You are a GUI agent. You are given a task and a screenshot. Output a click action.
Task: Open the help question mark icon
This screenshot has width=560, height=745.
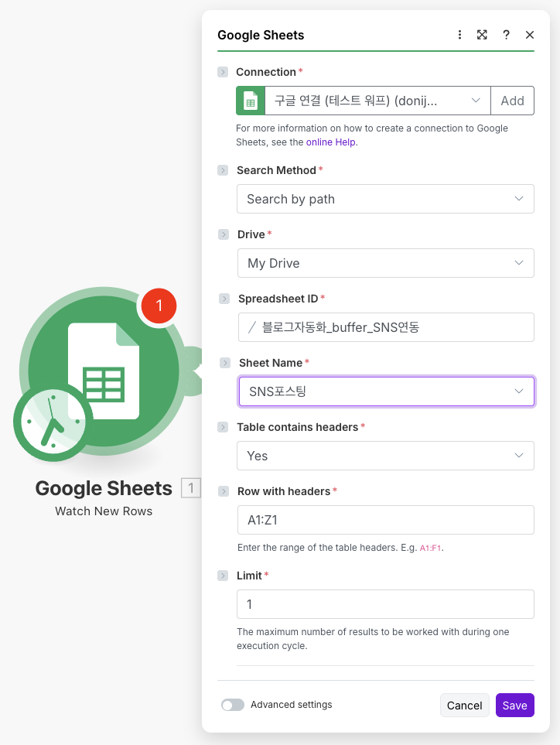coord(506,35)
